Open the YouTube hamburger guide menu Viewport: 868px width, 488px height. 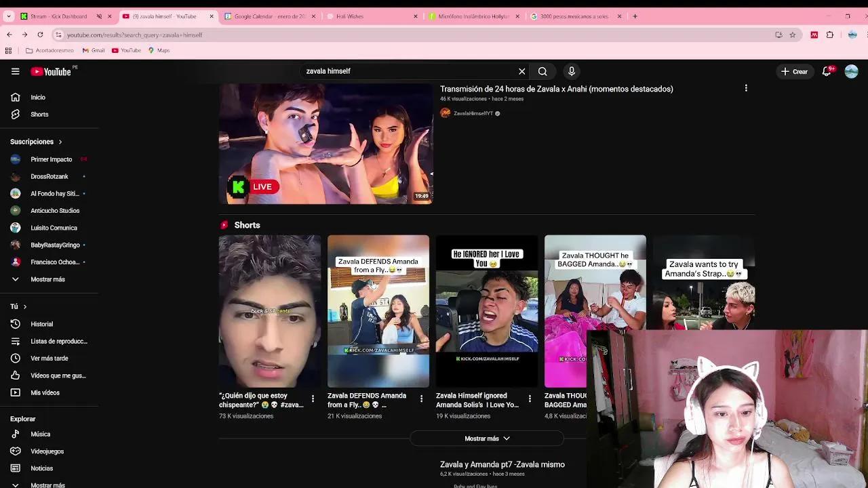point(15,71)
